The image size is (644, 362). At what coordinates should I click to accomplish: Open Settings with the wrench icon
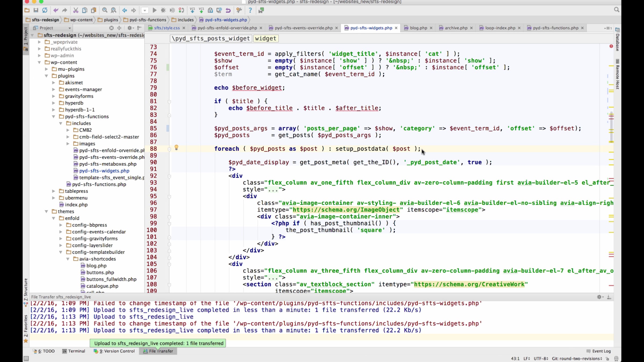click(239, 10)
